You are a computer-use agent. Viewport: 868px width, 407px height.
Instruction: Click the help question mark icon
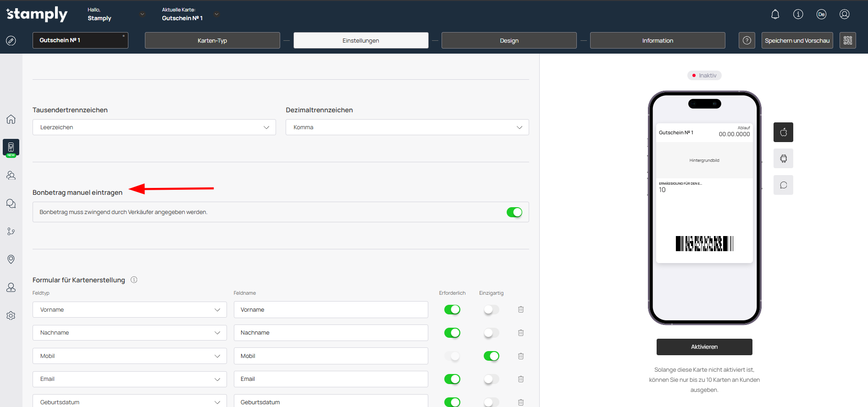pos(746,40)
